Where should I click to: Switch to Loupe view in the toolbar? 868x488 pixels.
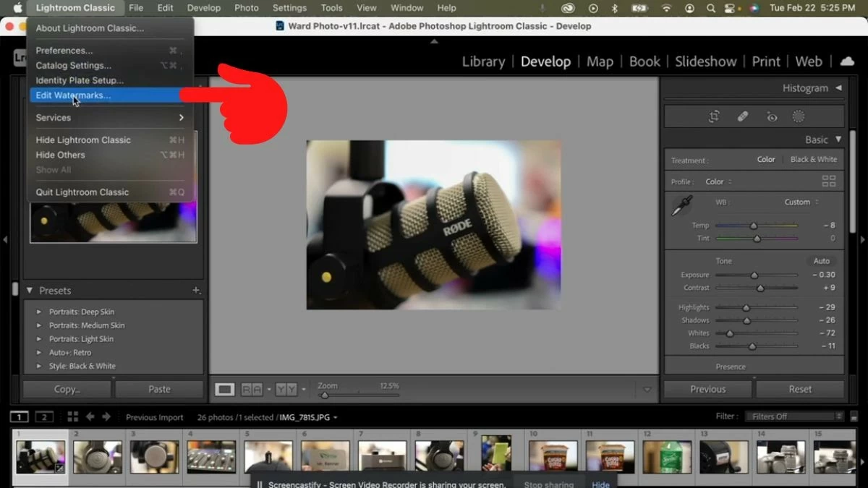(225, 389)
